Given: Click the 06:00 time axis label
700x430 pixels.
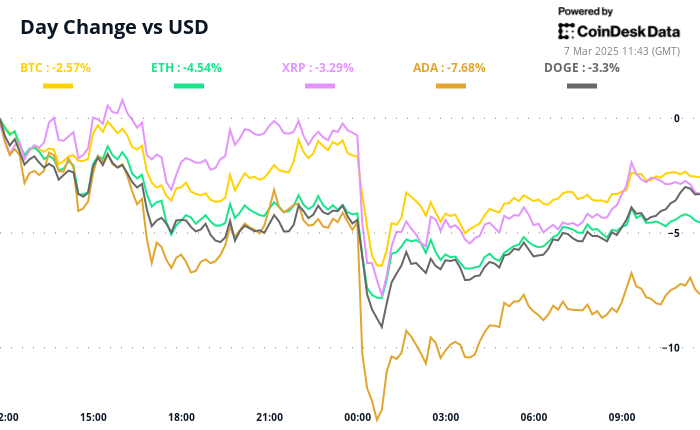Looking at the screenshot, I should 534,416.
